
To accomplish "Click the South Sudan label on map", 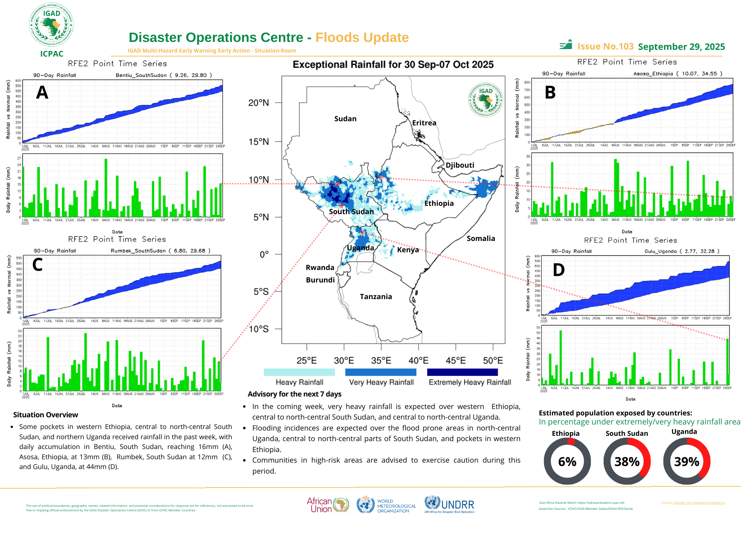I will (x=351, y=211).
